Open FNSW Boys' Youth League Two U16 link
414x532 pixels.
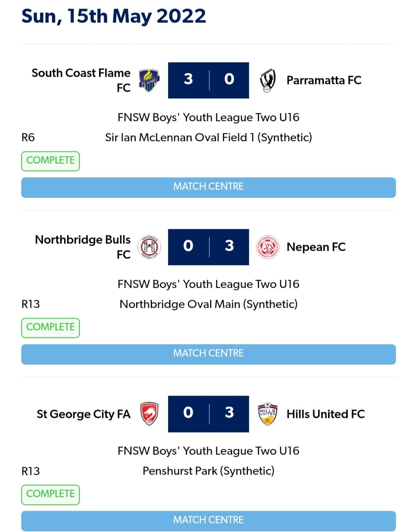point(208,117)
